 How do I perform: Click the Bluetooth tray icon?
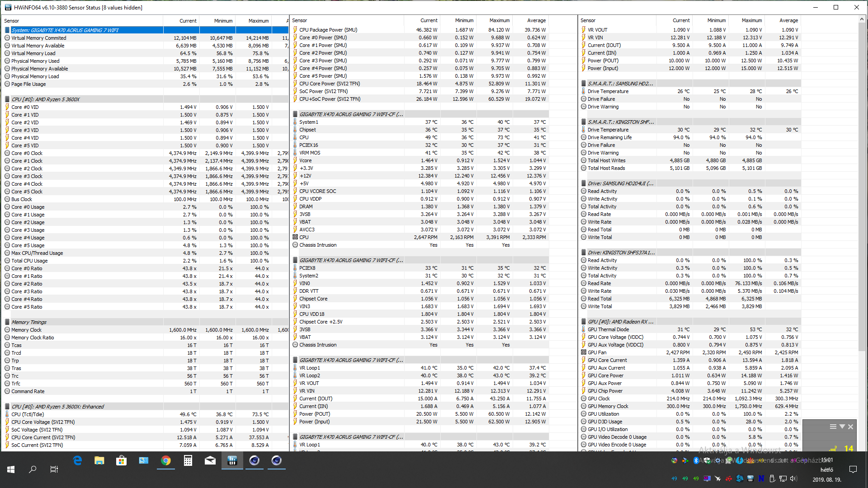[x=696, y=460]
